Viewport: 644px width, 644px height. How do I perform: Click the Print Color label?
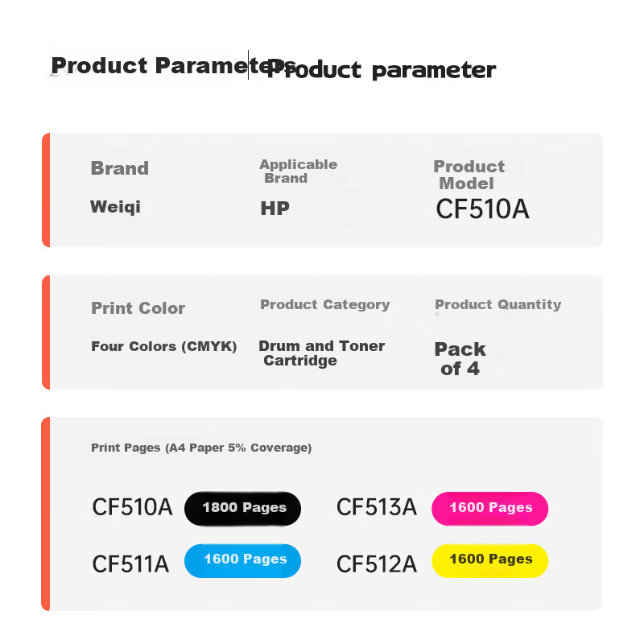click(138, 308)
